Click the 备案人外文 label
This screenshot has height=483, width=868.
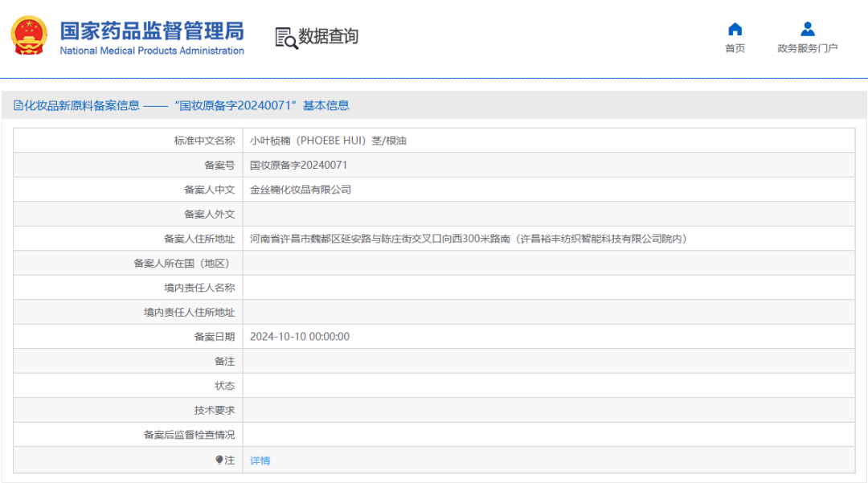[209, 214]
